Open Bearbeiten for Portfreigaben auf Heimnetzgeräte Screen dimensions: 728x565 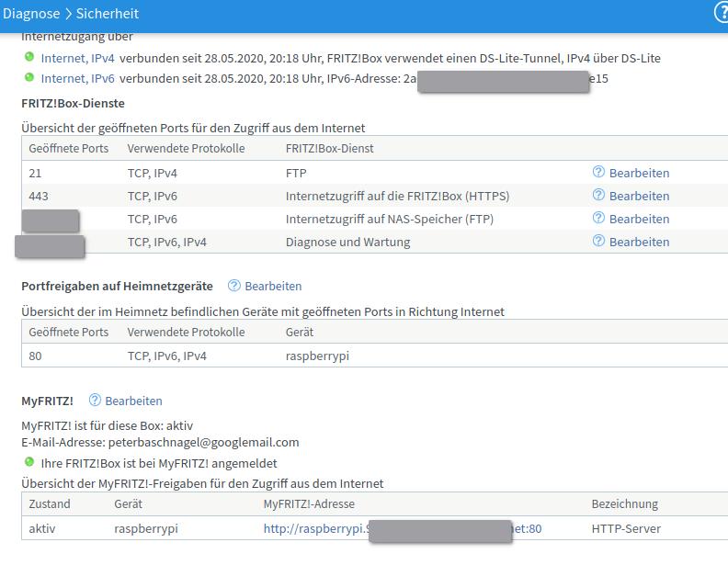[273, 286]
